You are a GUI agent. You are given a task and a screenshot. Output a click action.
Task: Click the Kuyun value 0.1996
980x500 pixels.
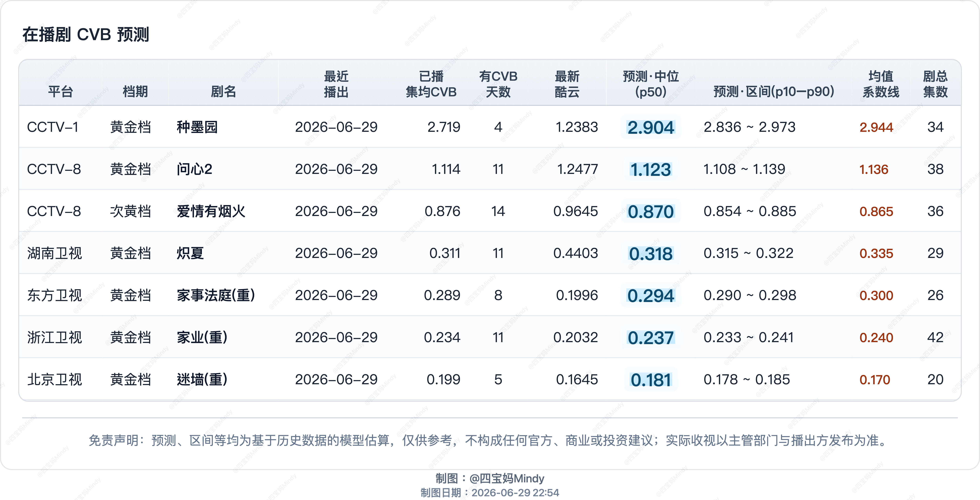(x=577, y=296)
